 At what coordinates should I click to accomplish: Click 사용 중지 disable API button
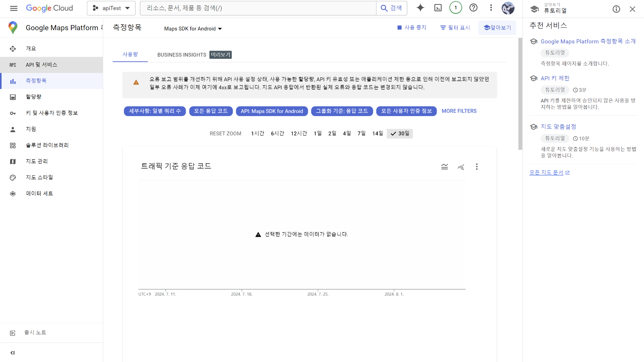(x=412, y=28)
